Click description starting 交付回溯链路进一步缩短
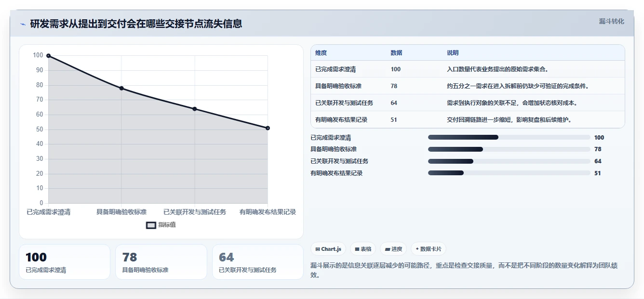The height and width of the screenshot is (299, 644). click(509, 120)
